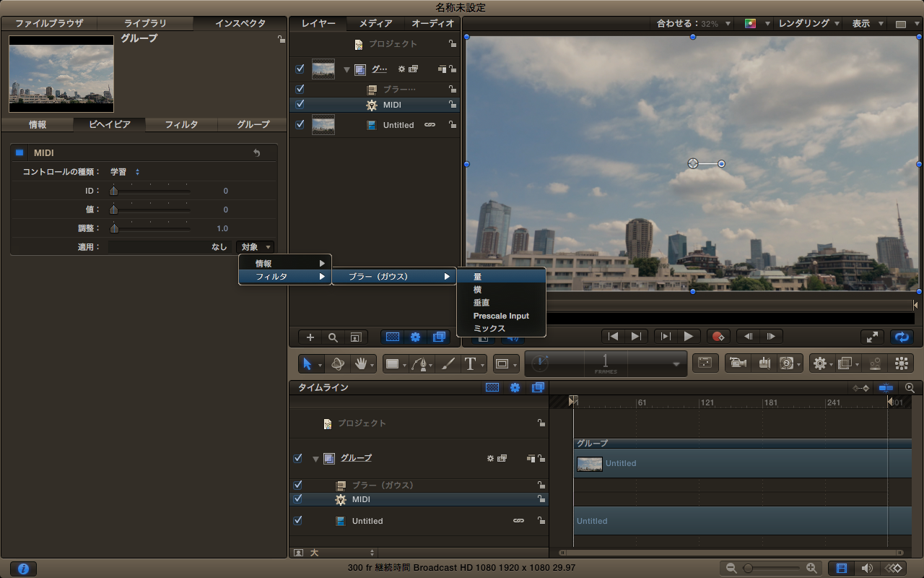Viewport: 924px width, 578px height.
Task: Open the ライブラリ tab
Action: [145, 24]
